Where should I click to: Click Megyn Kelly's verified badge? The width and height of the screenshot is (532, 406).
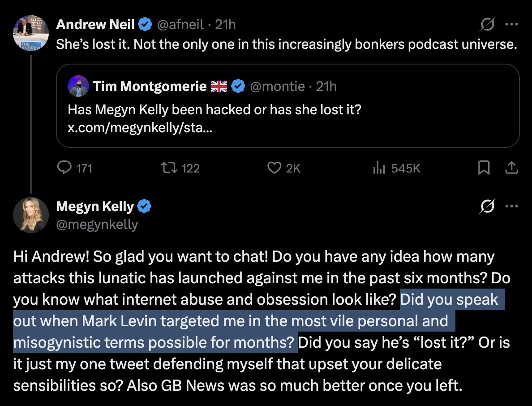144,207
